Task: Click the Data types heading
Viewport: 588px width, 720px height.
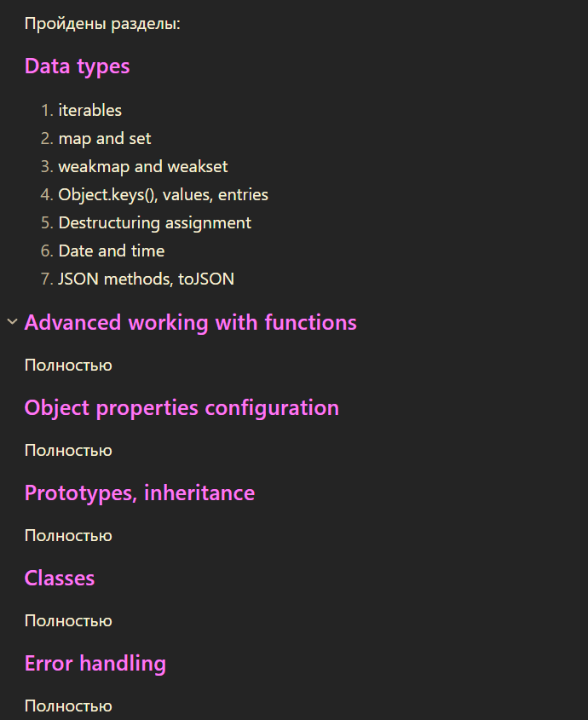Action: (x=78, y=66)
